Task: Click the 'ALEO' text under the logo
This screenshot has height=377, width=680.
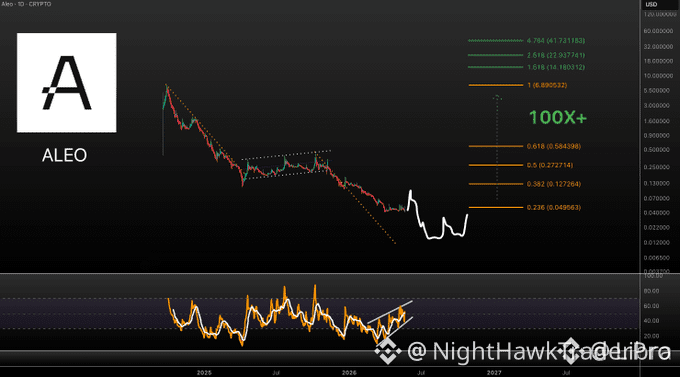Action: point(64,155)
